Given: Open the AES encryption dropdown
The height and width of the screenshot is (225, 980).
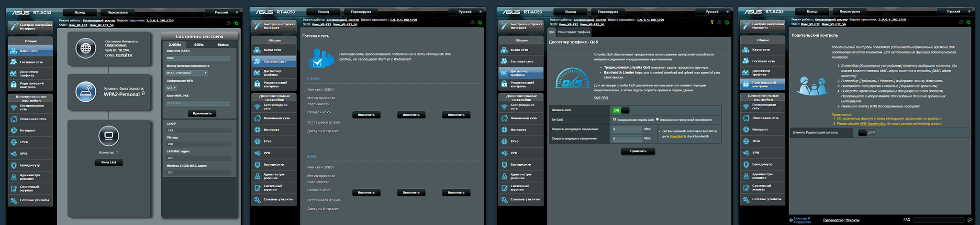Looking at the screenshot, I should pyautogui.click(x=171, y=88).
